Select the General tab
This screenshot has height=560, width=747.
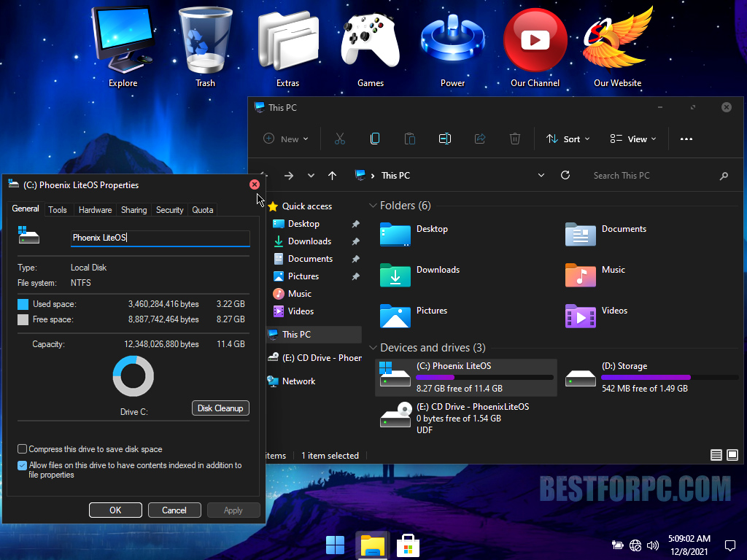[26, 209]
